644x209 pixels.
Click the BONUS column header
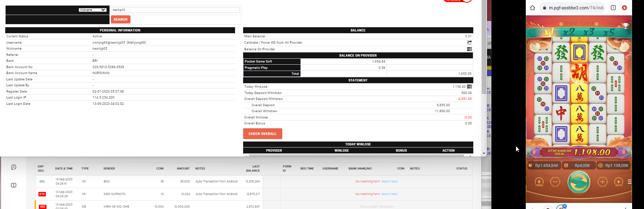tap(401, 151)
